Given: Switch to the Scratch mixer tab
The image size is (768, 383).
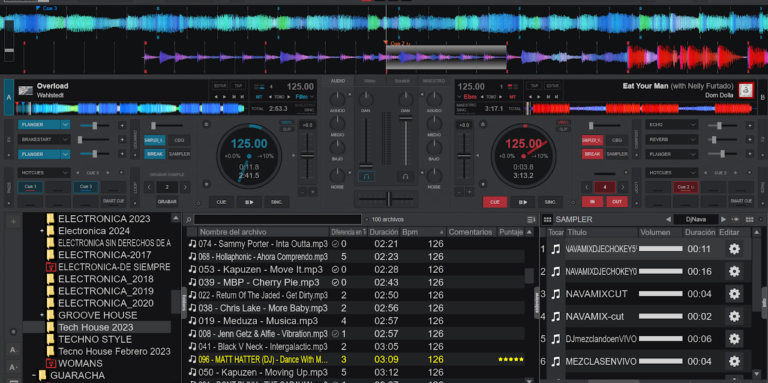Looking at the screenshot, I should pos(402,81).
